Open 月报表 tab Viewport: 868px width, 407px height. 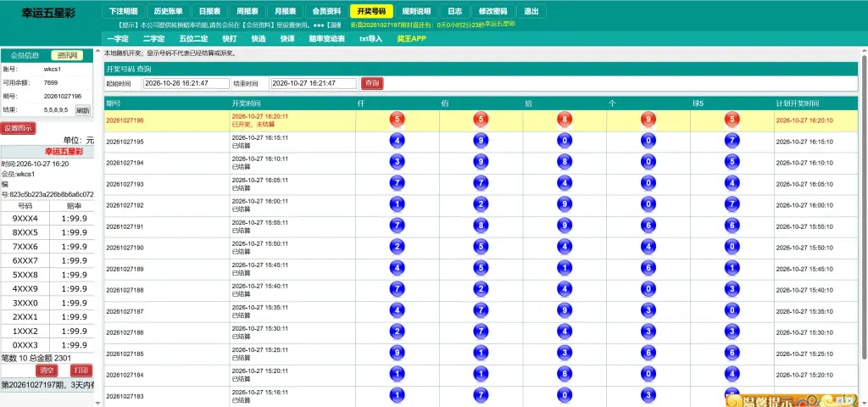click(x=285, y=11)
